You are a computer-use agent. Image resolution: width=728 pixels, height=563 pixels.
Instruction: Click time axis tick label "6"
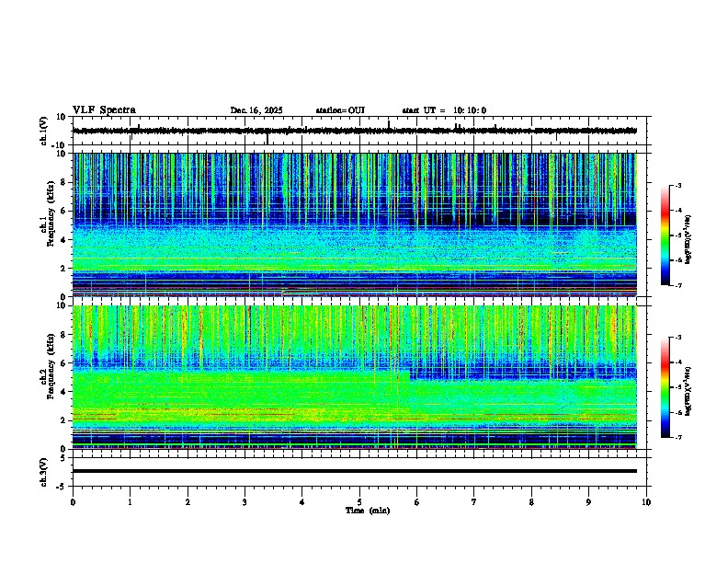[x=417, y=502]
